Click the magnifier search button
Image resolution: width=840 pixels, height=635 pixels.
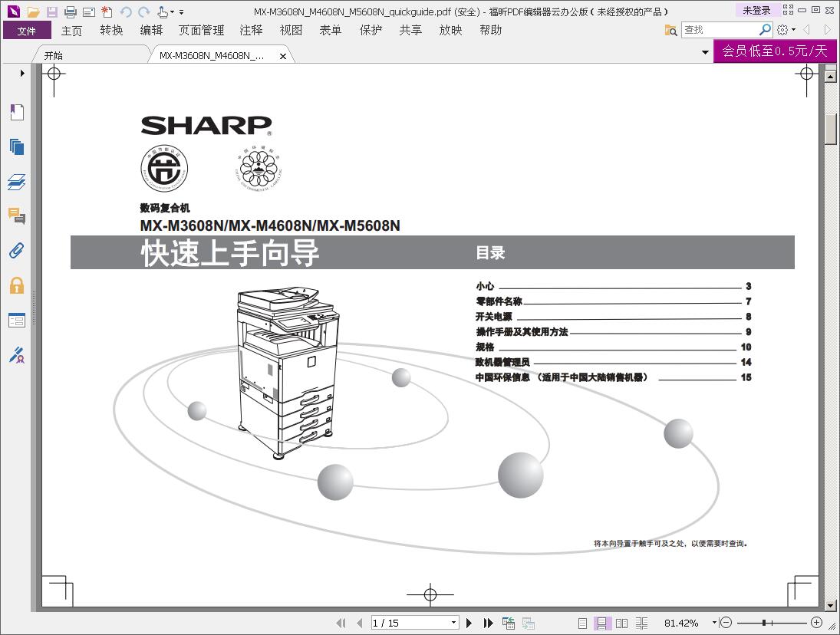[x=766, y=30]
